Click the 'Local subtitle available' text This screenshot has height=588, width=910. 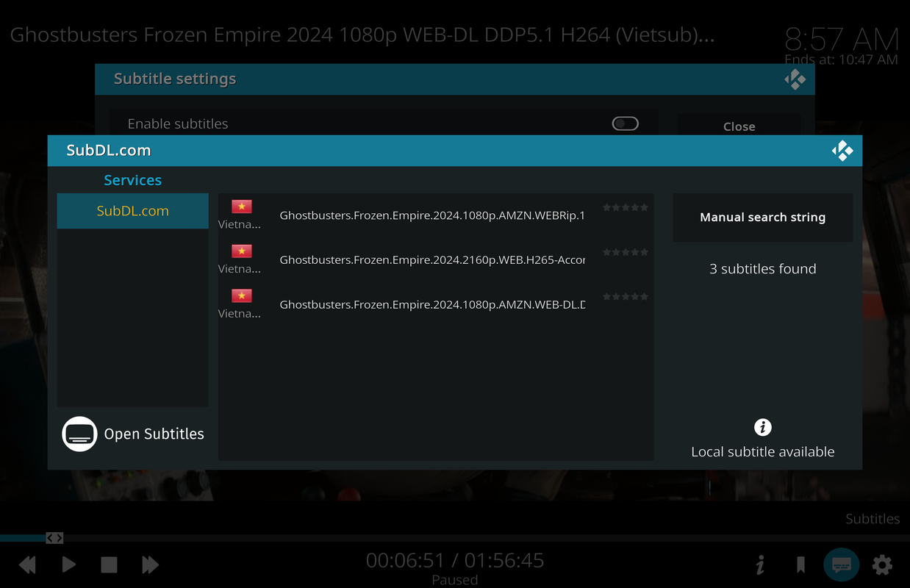(763, 452)
